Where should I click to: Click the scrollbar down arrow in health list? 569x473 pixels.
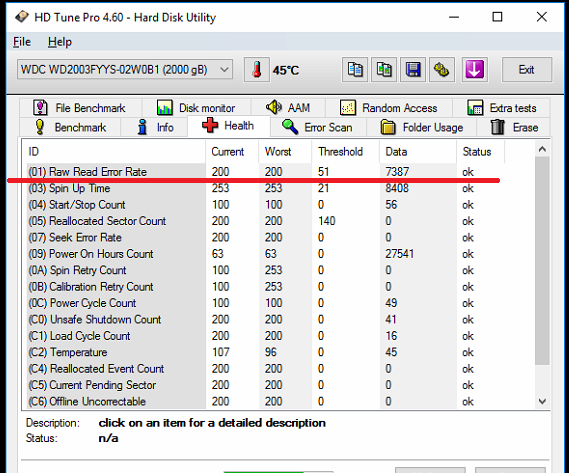point(543,401)
